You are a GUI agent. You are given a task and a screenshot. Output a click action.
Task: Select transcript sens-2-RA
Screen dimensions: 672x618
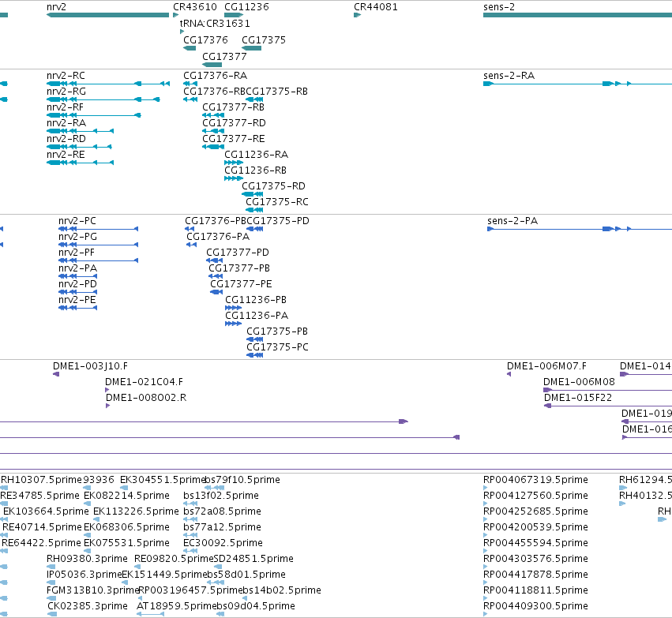[509, 76]
